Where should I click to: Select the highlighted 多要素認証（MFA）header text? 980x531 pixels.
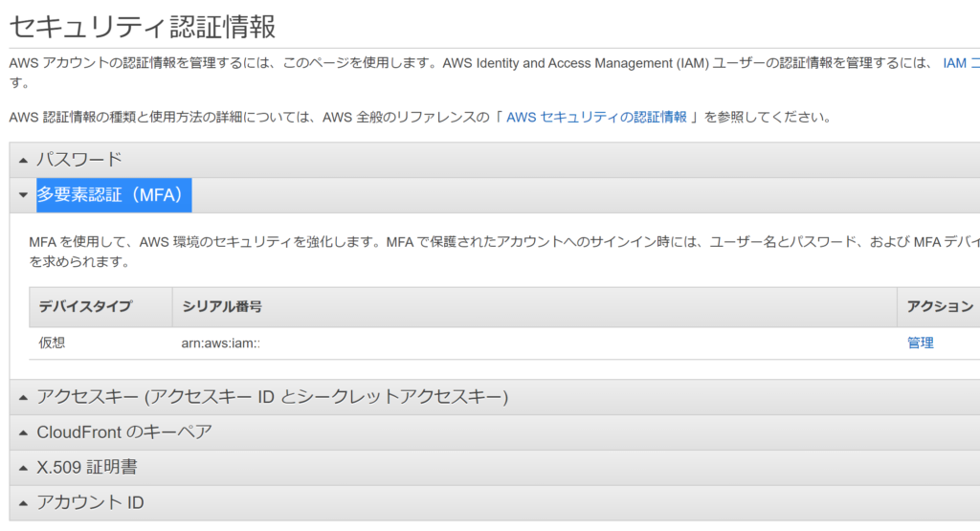coord(113,195)
